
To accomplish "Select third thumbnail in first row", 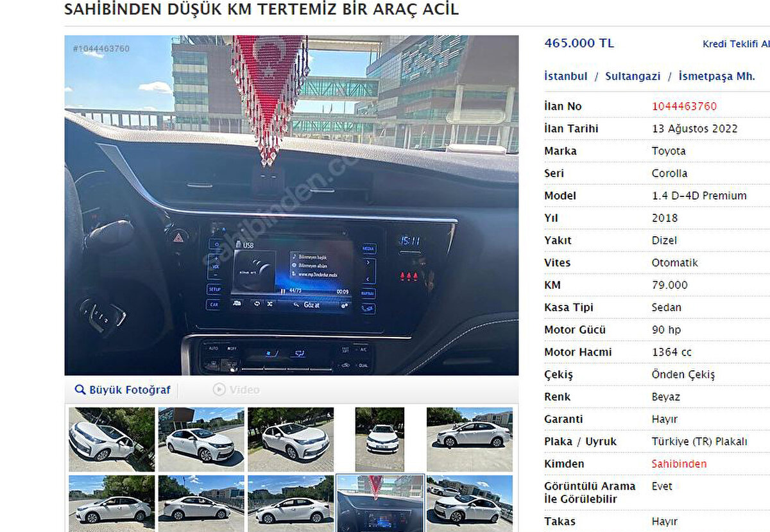I will (291, 440).
